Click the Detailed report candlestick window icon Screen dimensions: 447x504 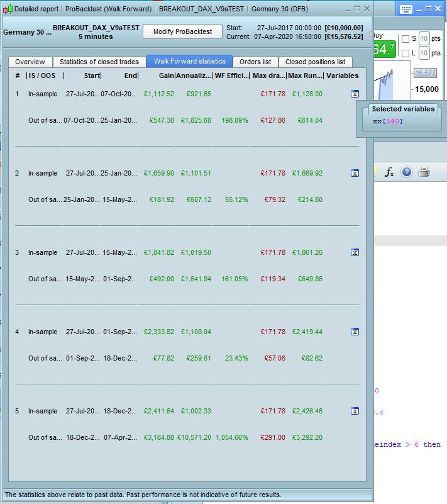click(8, 9)
